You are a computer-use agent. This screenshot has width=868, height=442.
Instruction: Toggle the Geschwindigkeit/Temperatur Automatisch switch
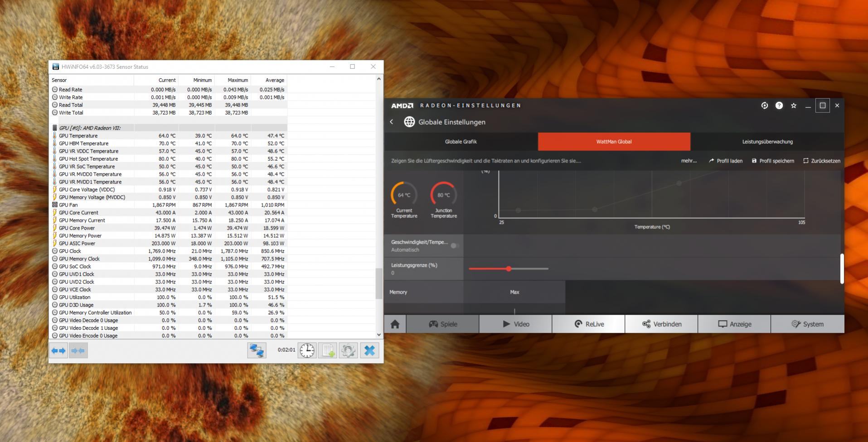pos(455,245)
